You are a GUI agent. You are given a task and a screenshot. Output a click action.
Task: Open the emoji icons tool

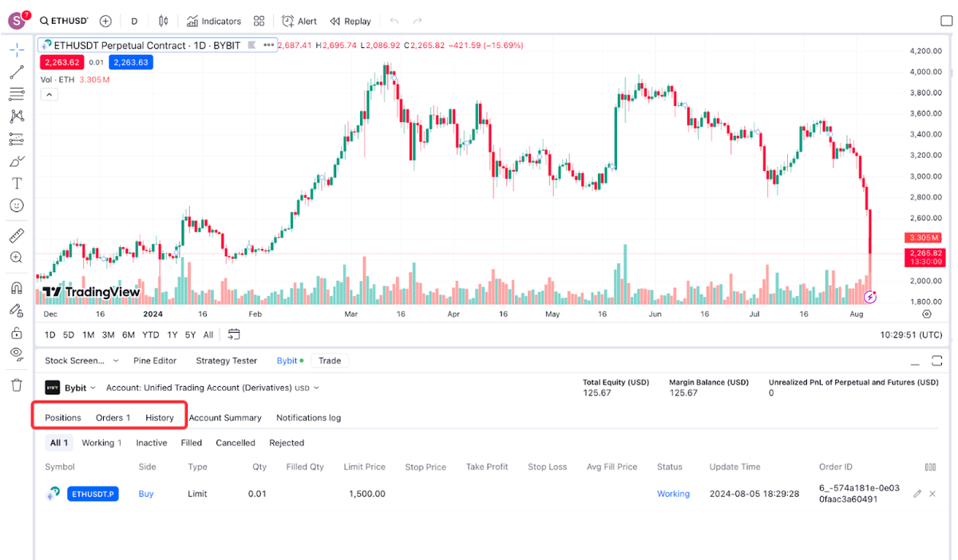[x=17, y=206]
